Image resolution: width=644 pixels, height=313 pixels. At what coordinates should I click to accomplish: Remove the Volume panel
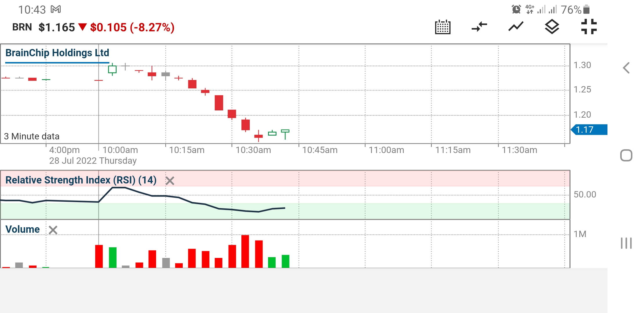tap(53, 230)
